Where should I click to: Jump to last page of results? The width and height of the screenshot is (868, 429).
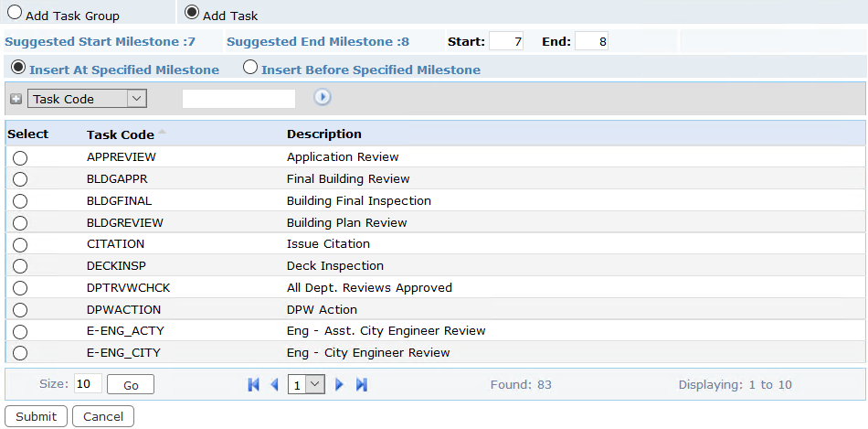[362, 385]
